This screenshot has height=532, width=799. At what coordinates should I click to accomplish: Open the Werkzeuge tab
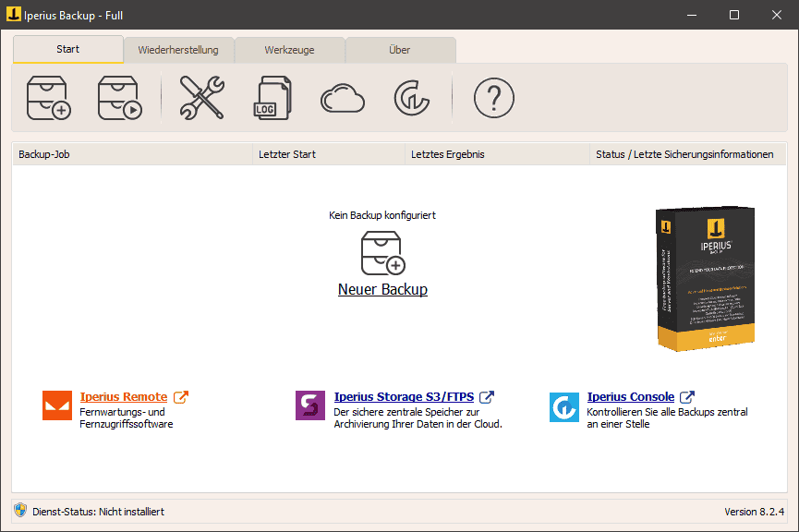[x=289, y=50]
